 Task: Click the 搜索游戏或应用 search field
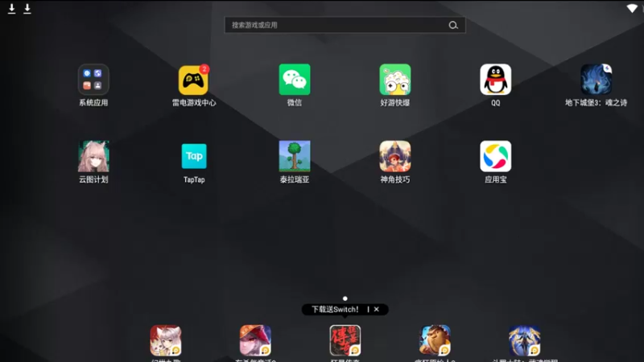[345, 25]
